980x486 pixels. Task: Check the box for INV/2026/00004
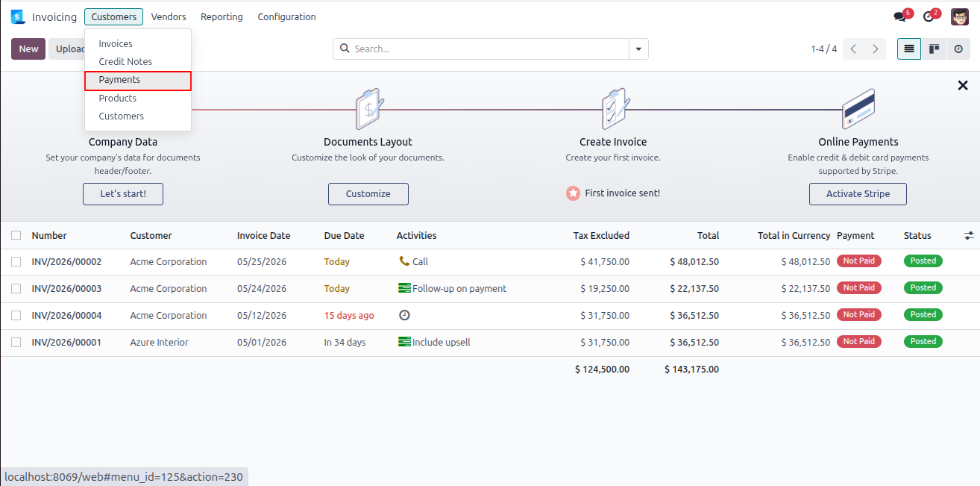pyautogui.click(x=16, y=316)
